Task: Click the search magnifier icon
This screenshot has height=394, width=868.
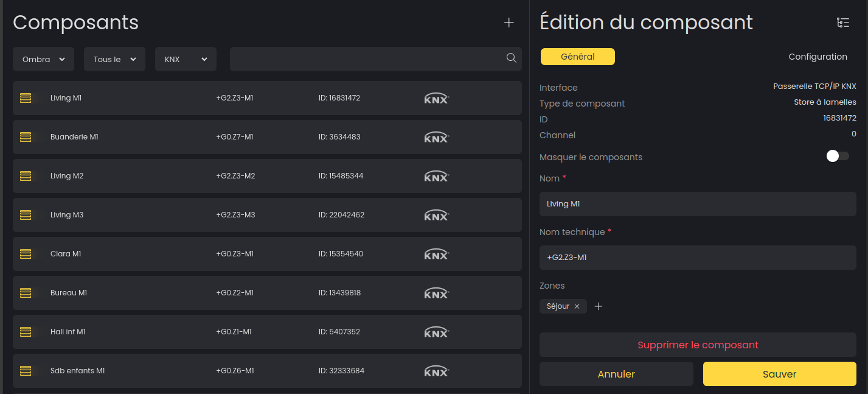Action: (511, 58)
